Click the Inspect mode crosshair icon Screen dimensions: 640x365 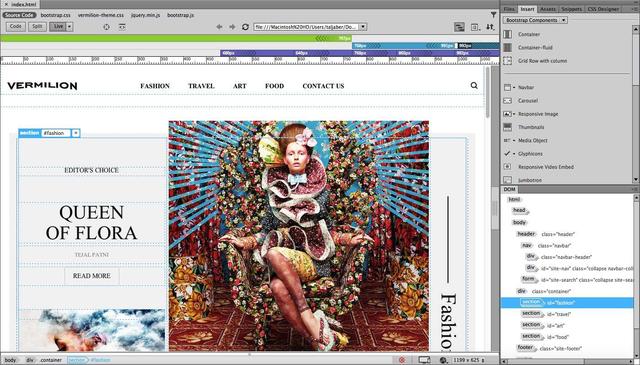[x=106, y=27]
